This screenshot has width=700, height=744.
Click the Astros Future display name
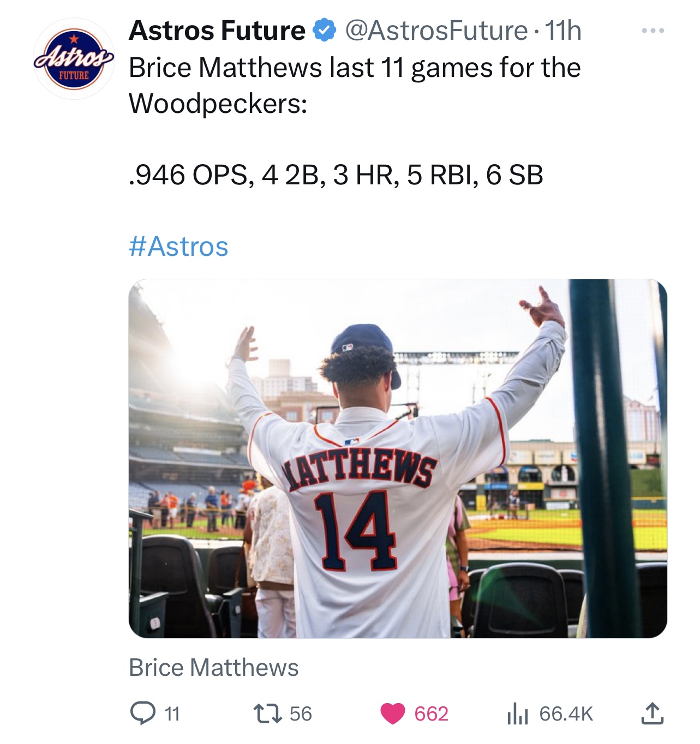point(217,31)
